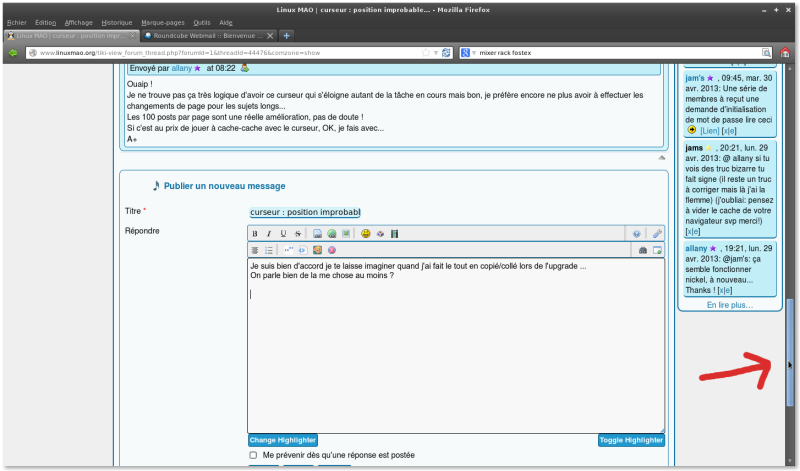The width and height of the screenshot is (800, 471).
Task: Apply italic formatting in the reply editor
Action: point(269,234)
